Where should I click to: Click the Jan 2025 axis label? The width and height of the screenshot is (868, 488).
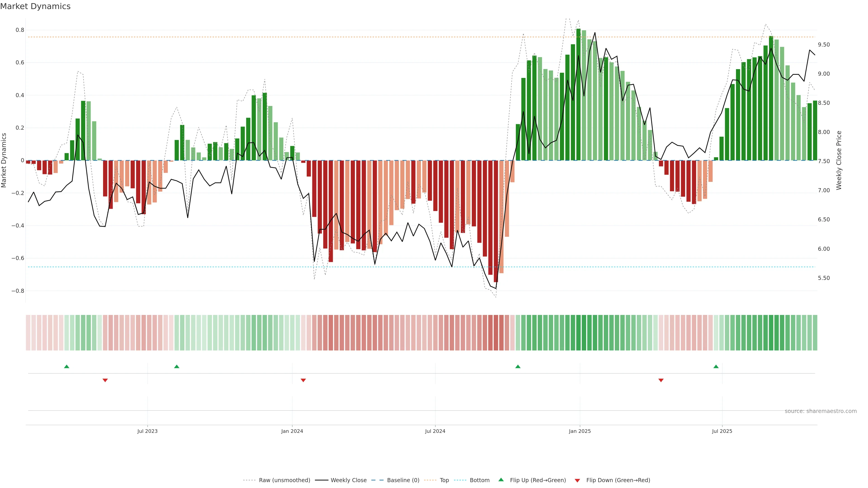coord(580,431)
